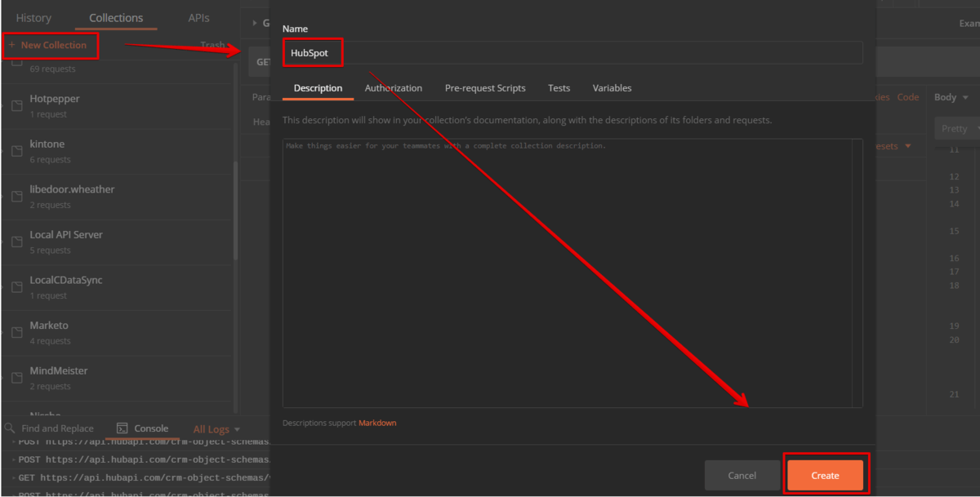This screenshot has height=497, width=980.
Task: Click the Console terminal icon
Action: click(122, 428)
